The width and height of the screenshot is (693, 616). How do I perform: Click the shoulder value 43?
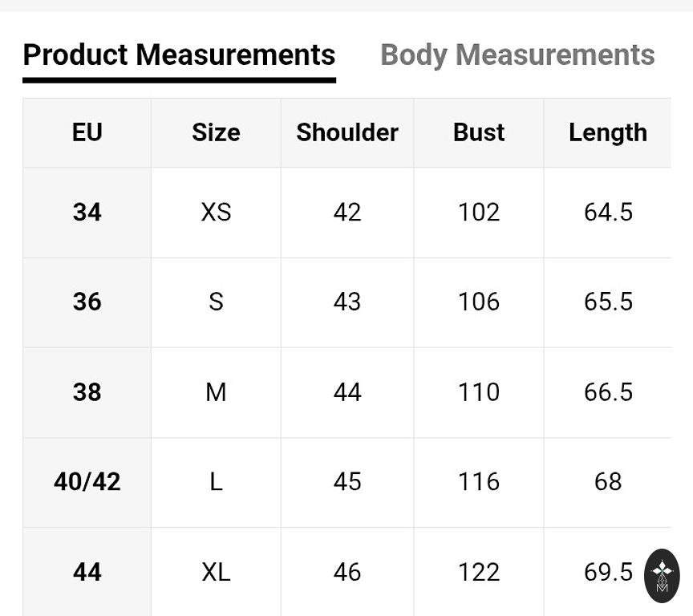pyautogui.click(x=347, y=302)
